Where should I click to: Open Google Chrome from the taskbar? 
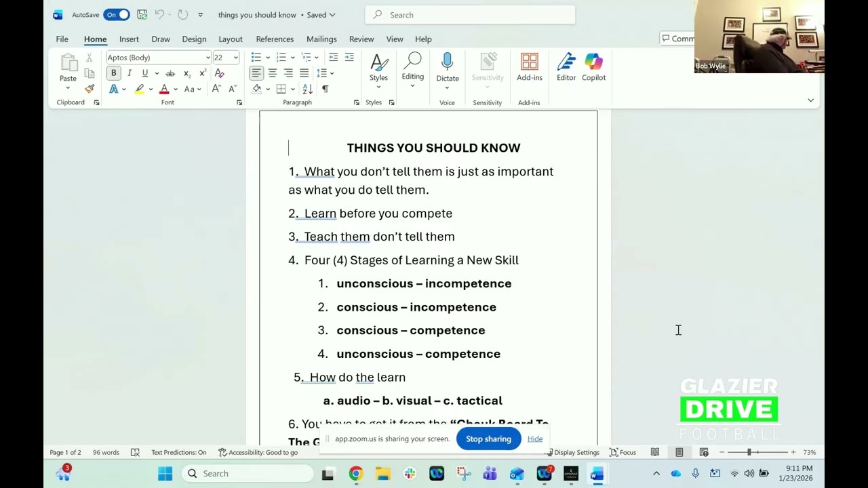[x=355, y=474]
